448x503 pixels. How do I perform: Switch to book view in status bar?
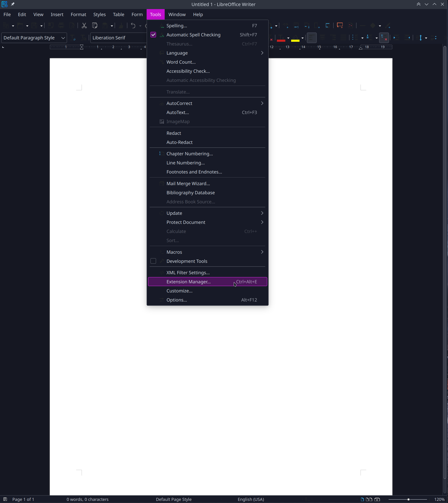[377, 500]
